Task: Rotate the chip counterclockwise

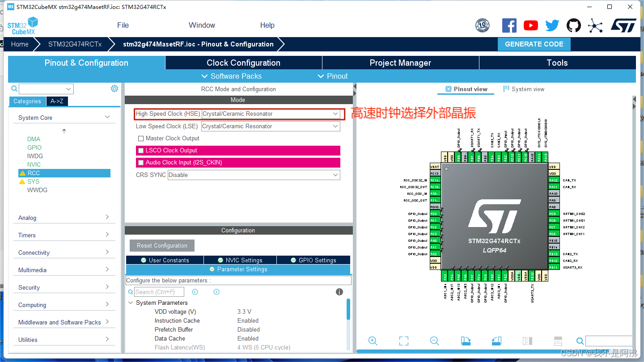Action: point(496,341)
